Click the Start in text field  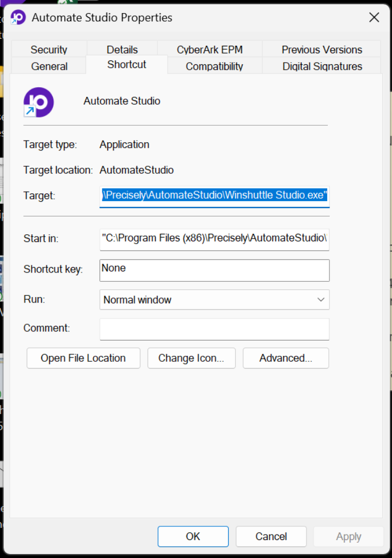click(x=215, y=239)
